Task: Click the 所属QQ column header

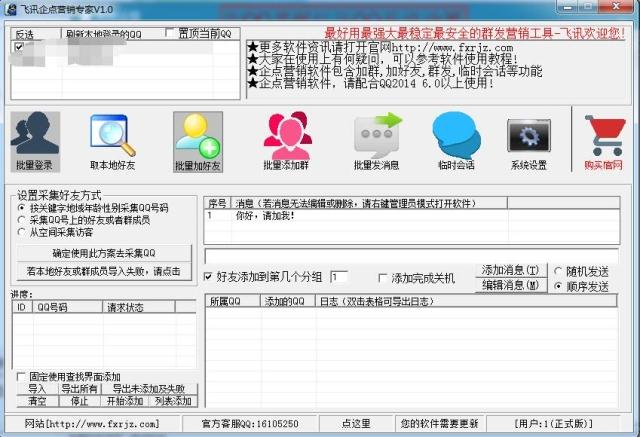Action: pyautogui.click(x=233, y=301)
